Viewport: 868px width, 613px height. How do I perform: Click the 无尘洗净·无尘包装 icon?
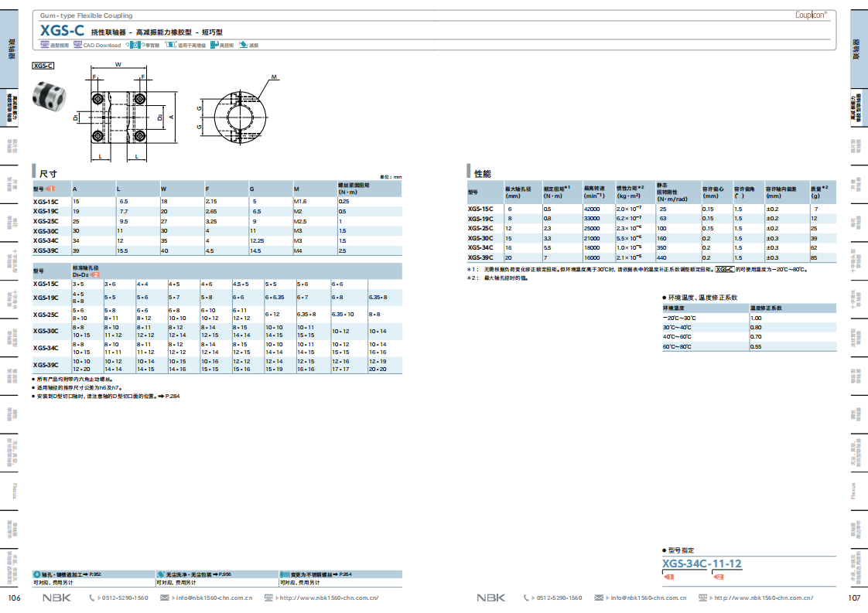coord(161,575)
